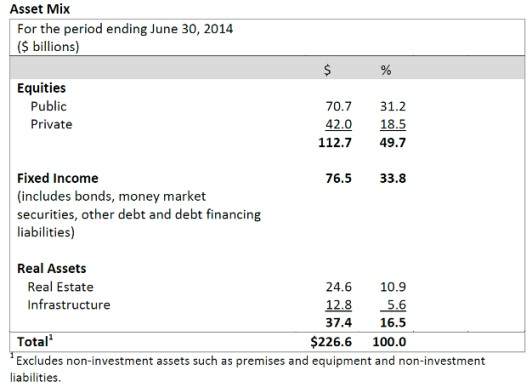Select the Real Estate value 24.6
The image size is (532, 387).
tap(339, 287)
